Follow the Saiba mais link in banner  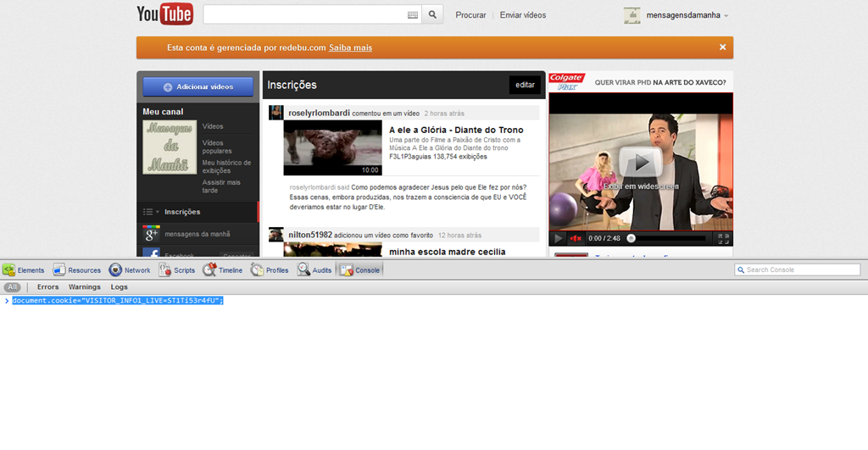(350, 47)
